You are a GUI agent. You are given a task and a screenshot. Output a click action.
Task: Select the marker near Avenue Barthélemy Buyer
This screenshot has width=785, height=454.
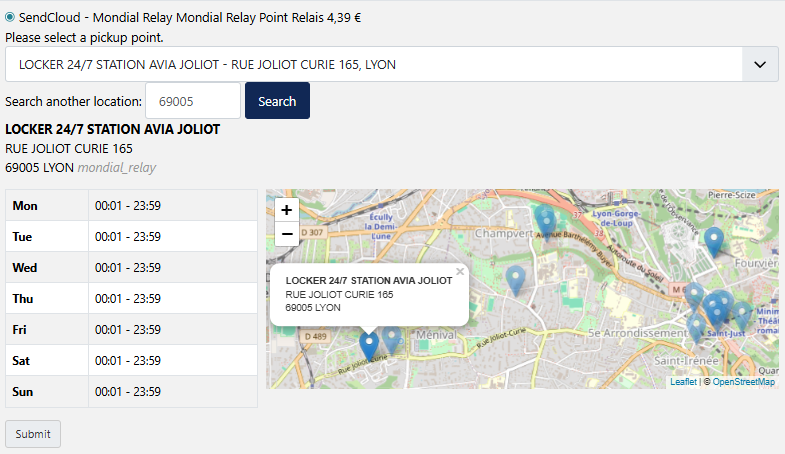545,219
